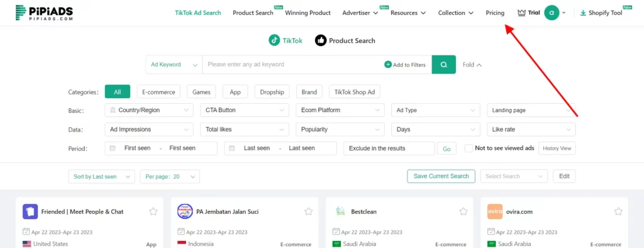The height and width of the screenshot is (248, 644).
Task: Select the App category filter
Action: click(235, 92)
